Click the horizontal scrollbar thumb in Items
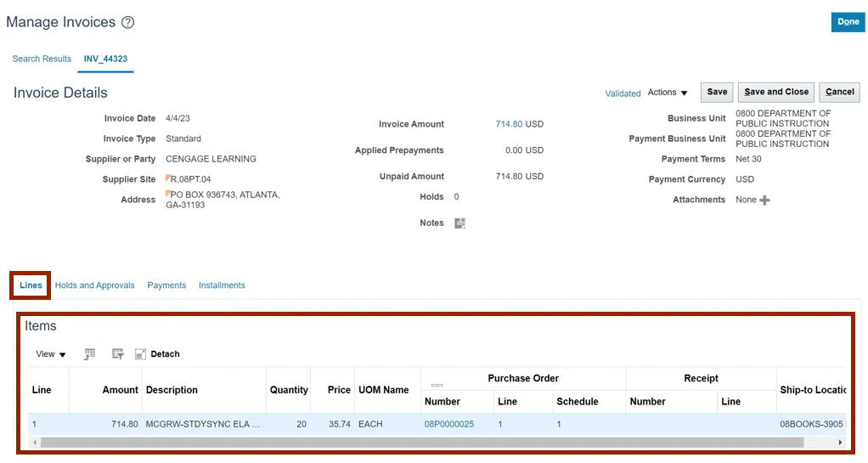Image resolution: width=868 pixels, height=463 pixels. click(422, 443)
